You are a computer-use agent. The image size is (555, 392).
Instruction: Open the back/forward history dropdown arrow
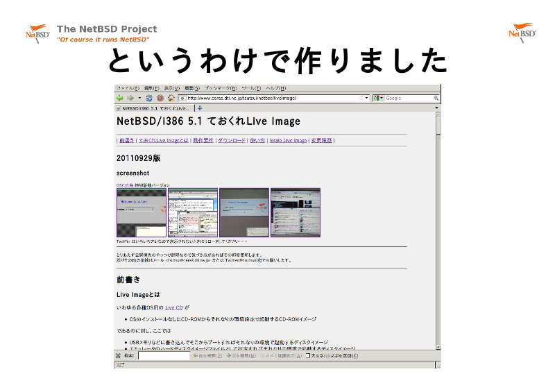(x=139, y=98)
